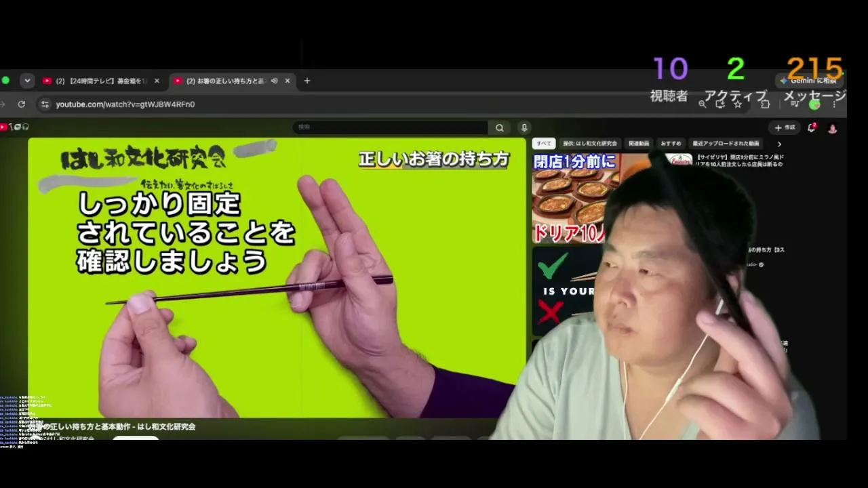
Task: Select the お箸の正しい持ち方 browser tab
Action: (231, 81)
